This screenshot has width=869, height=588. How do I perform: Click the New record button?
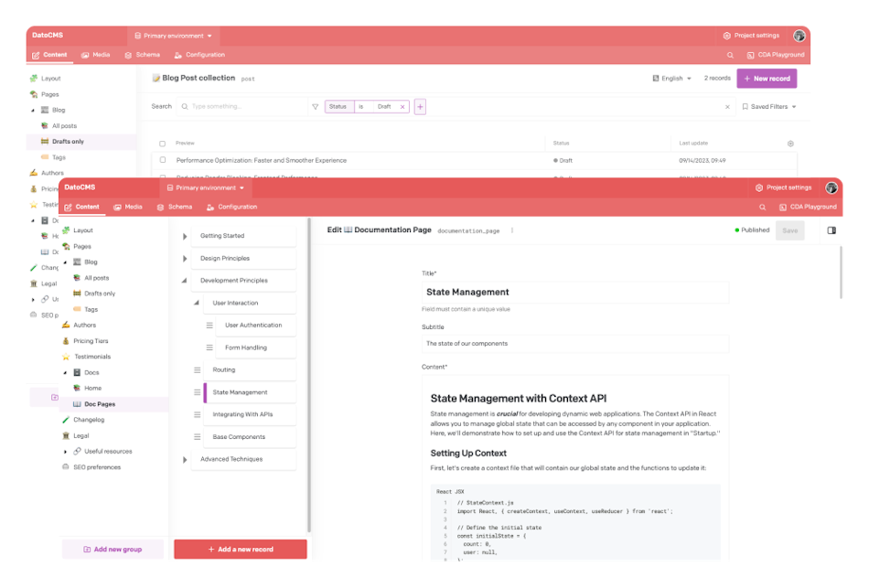tap(767, 79)
